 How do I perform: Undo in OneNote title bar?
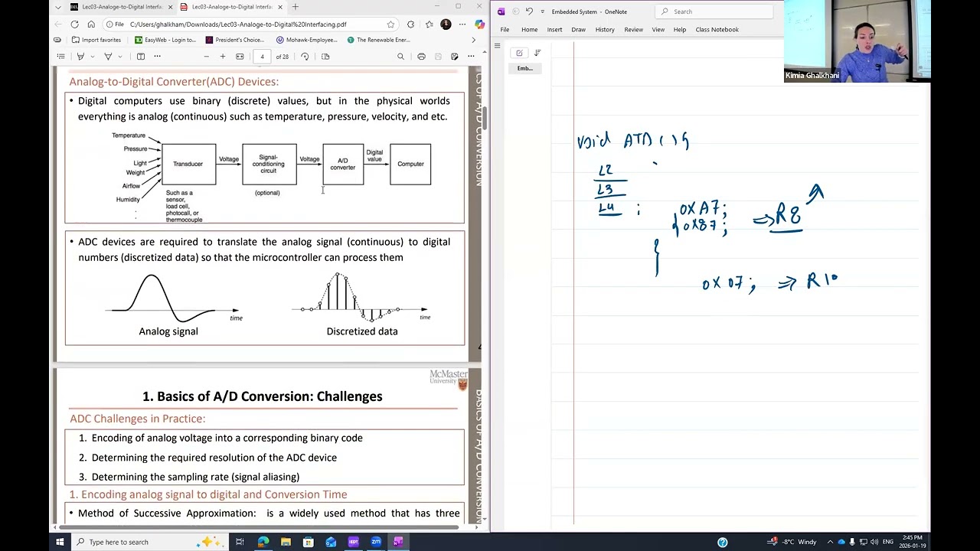click(x=528, y=11)
